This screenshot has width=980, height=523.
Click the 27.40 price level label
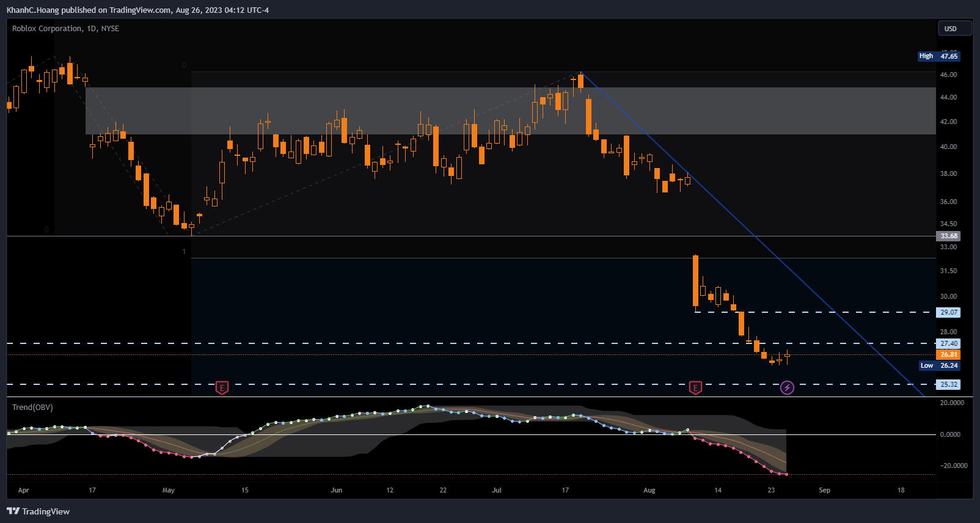click(948, 343)
